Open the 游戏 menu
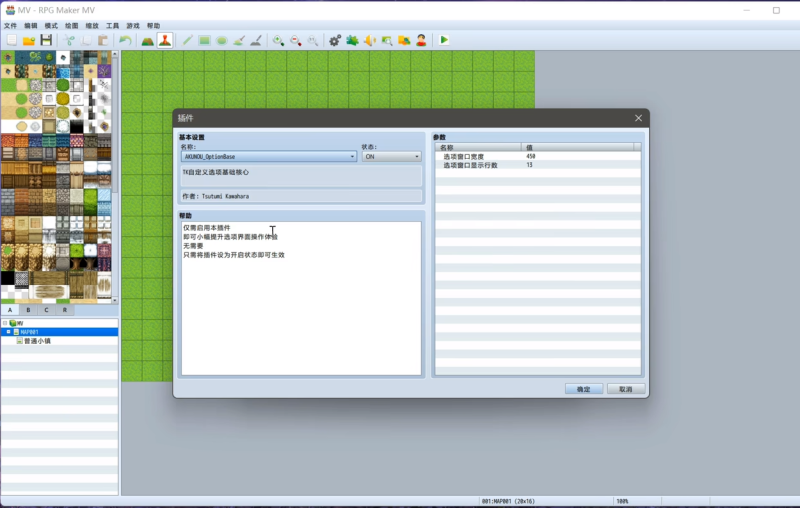Viewport: 800px width, 508px height. [133, 26]
